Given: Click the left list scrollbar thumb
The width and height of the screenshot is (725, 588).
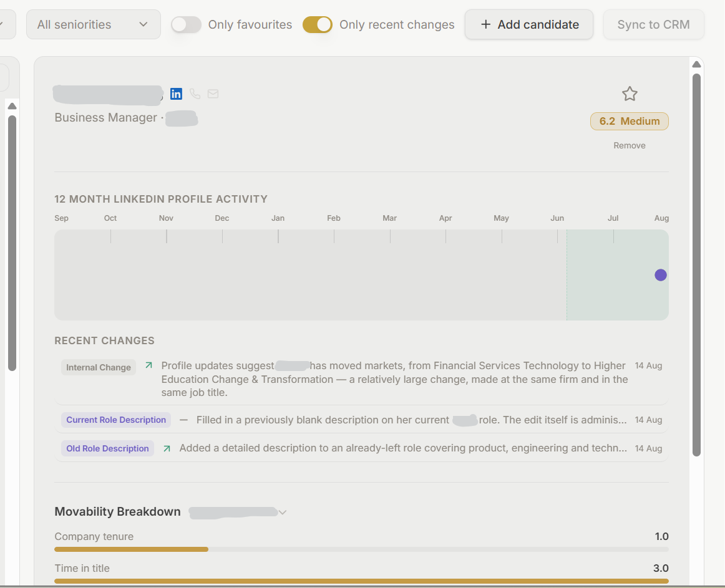Looking at the screenshot, I should 12,243.
